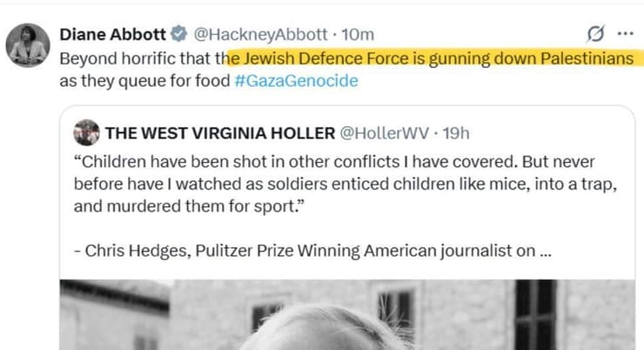This screenshot has height=350, width=644.
Task: Click the Diane Abbott display name
Action: click(112, 35)
